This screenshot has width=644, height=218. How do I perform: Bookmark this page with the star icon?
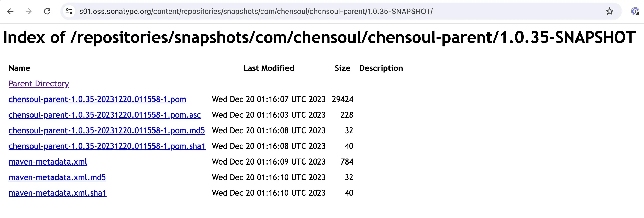pyautogui.click(x=609, y=11)
